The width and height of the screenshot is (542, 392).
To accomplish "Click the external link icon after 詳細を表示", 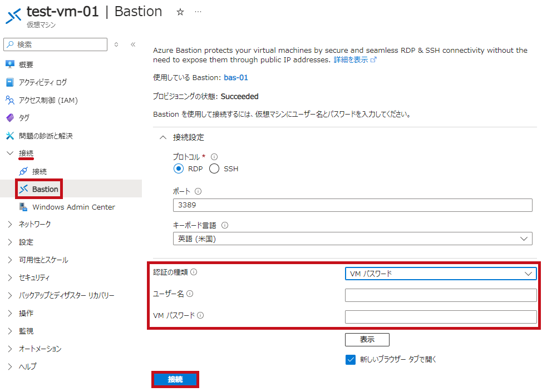I will click(373, 59).
